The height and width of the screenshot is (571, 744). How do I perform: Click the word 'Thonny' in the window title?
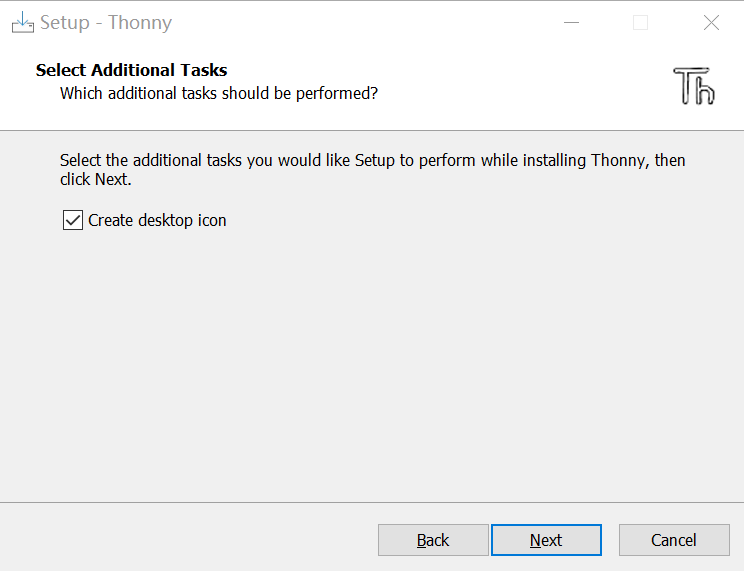point(140,23)
